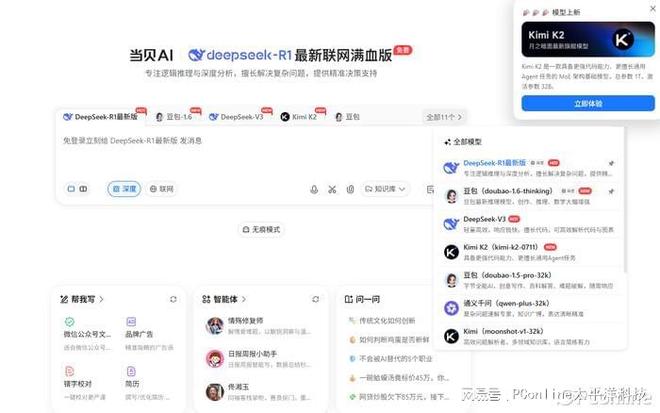The image size is (660, 413).
Task: Enable 无痕模式 incognito mode
Action: coord(261,229)
